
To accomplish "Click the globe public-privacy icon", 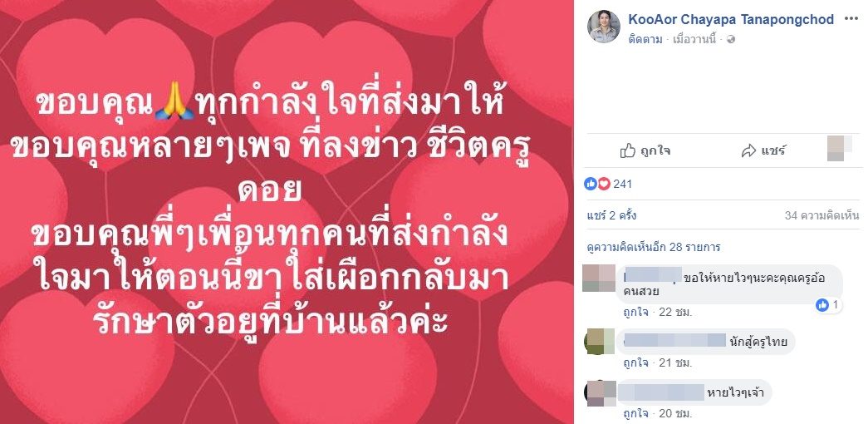I will [731, 39].
